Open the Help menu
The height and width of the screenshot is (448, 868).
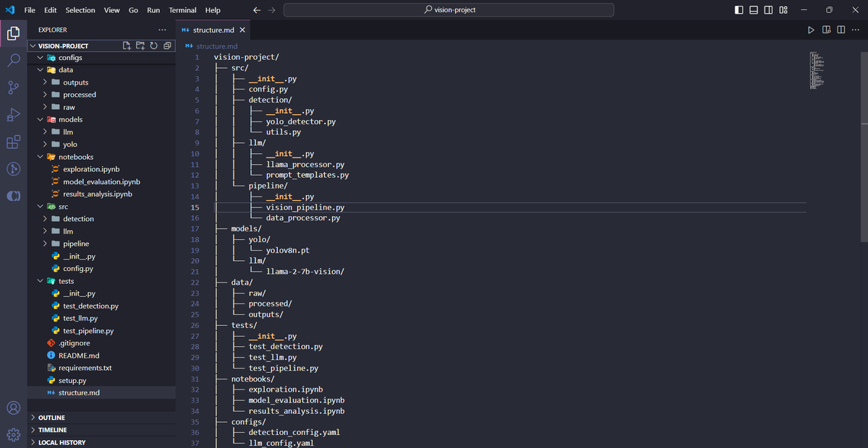pyautogui.click(x=213, y=10)
